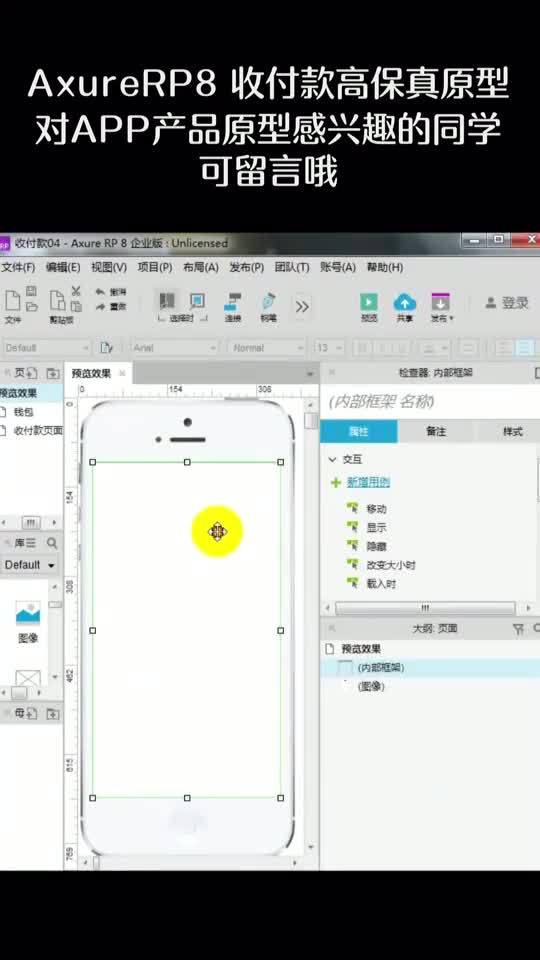Switch to the 备注 tab
The height and width of the screenshot is (960, 540).
tap(436, 432)
